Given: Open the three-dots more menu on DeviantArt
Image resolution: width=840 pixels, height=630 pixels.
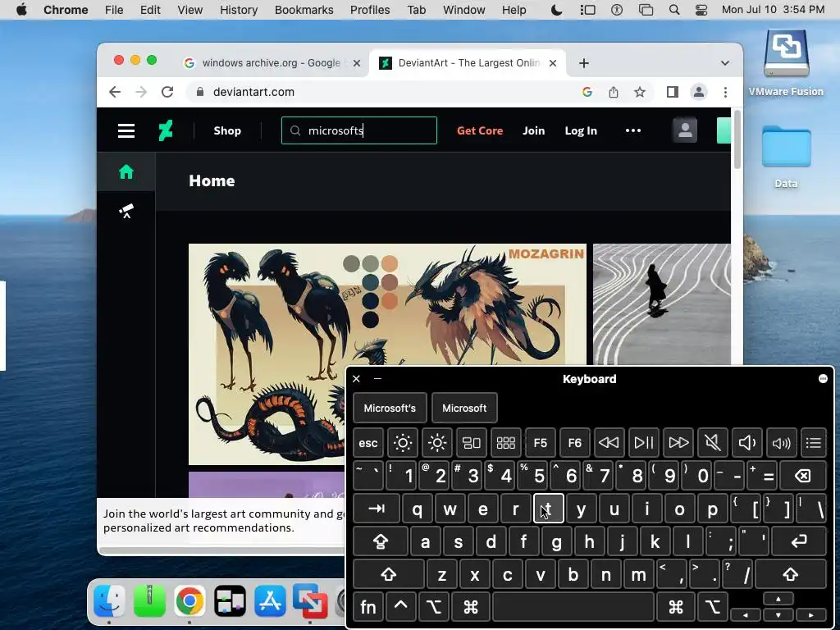Looking at the screenshot, I should coord(633,130).
